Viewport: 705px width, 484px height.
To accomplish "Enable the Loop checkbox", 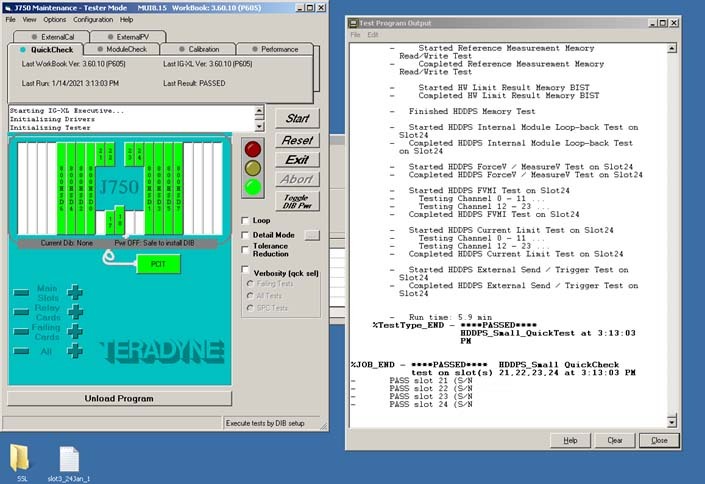I will [247, 220].
